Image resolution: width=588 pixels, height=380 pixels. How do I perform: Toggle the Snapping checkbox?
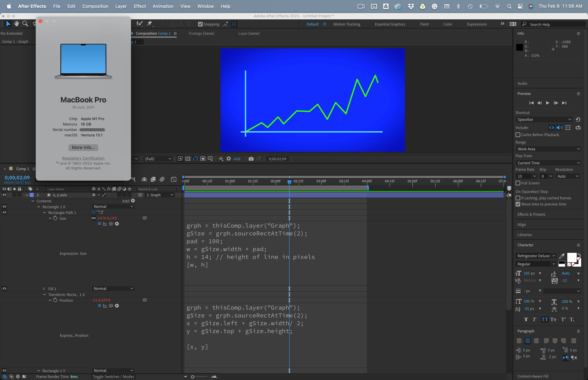200,24
